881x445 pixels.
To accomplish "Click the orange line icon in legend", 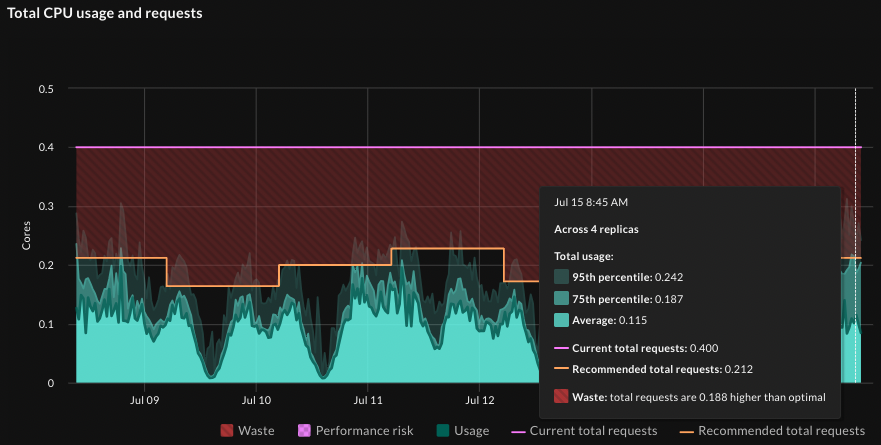I will [686, 431].
